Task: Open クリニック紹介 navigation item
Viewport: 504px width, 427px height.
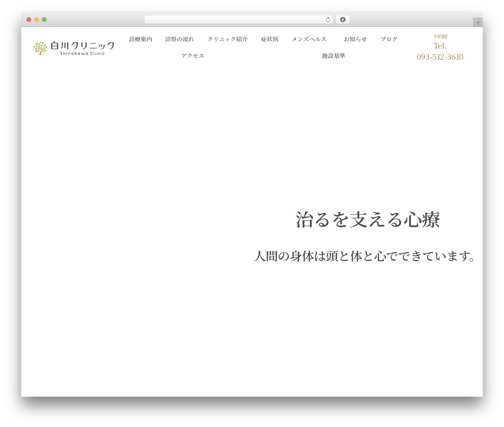Action: pos(228,39)
